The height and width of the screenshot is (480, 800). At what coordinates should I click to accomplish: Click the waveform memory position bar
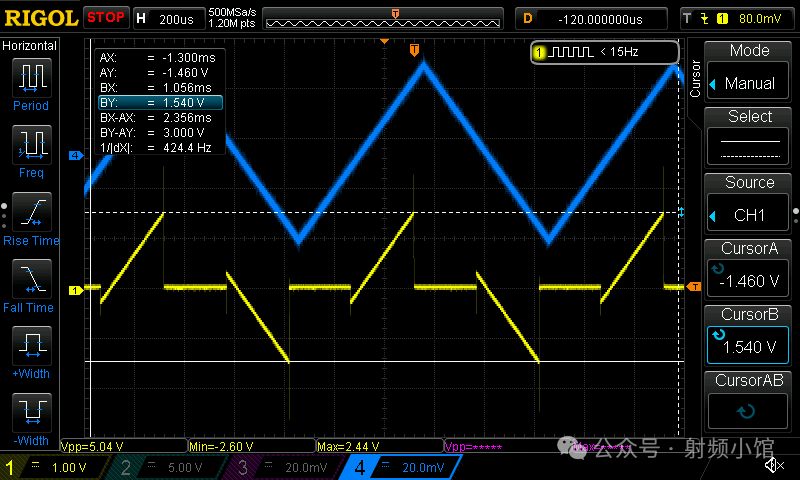point(395,20)
